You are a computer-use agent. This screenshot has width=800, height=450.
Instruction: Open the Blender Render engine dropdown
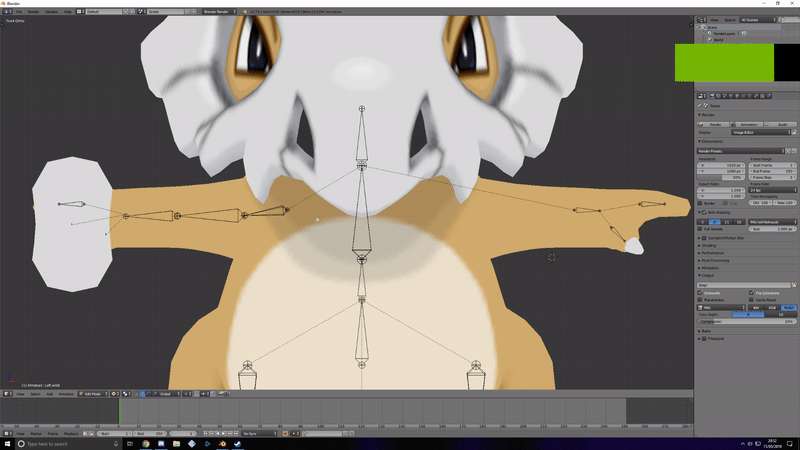[219, 11]
